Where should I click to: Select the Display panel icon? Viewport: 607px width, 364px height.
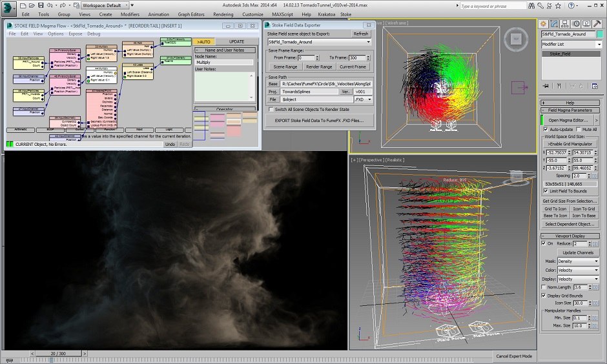tap(588, 24)
